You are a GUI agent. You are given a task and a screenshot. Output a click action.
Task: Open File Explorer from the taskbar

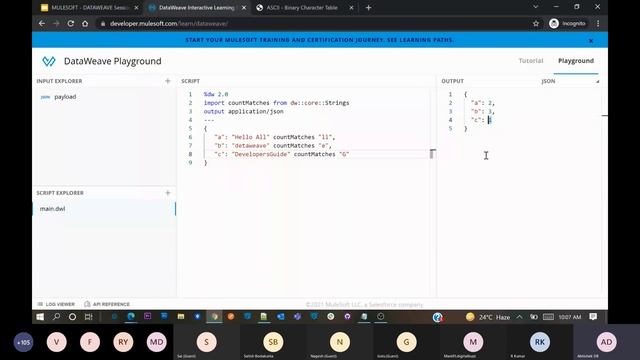181,316
